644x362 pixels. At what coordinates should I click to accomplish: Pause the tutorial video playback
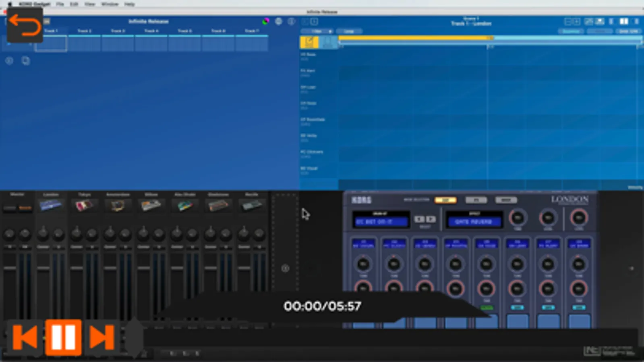point(63,337)
